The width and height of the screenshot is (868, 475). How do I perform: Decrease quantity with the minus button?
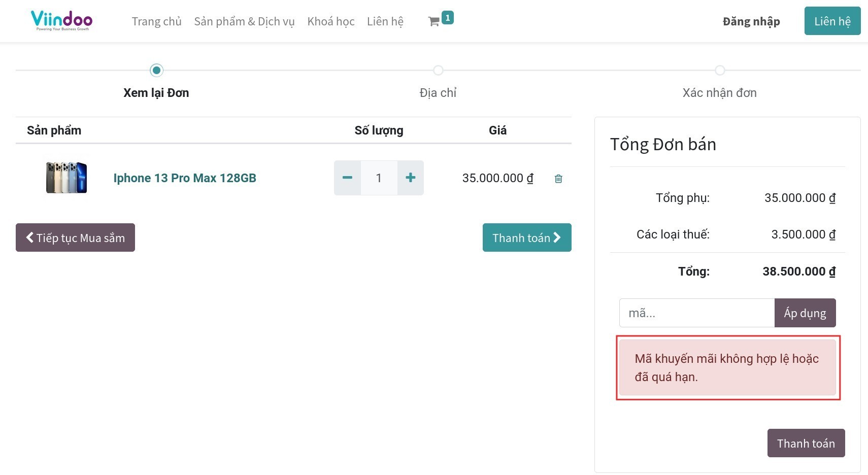point(347,178)
